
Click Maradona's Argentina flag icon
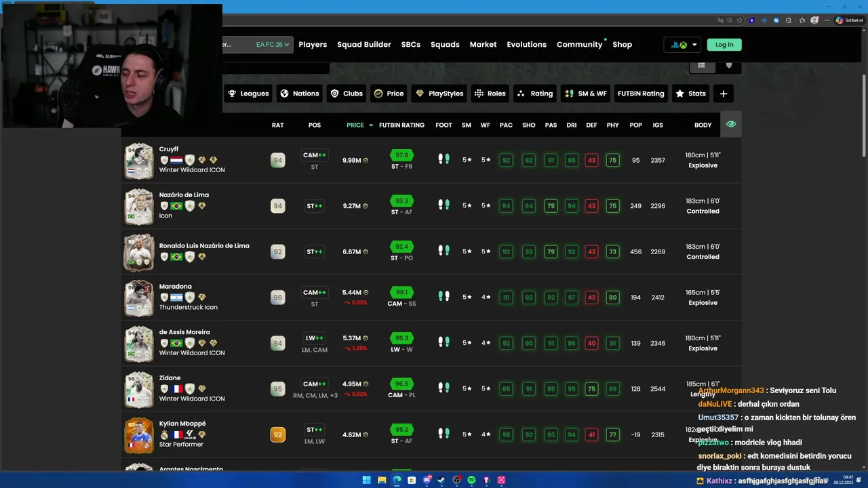176,297
